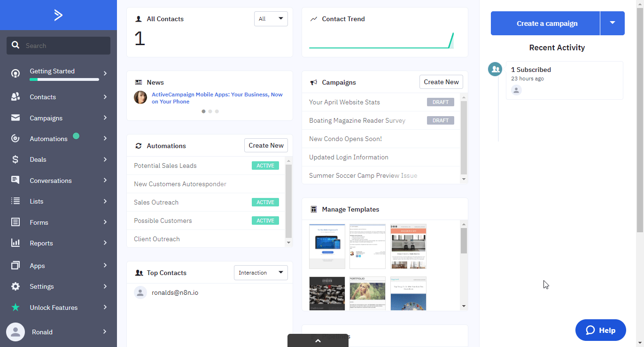Screen dimensions: 644x347
Task: Open the All dropdown in All Contacts
Action: pos(271,19)
